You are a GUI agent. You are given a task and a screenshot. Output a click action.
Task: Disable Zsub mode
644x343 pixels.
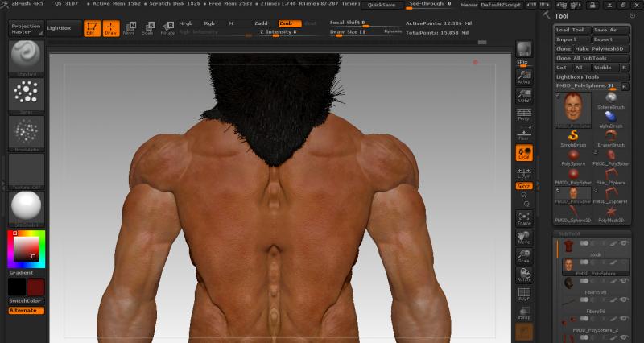[x=290, y=23]
